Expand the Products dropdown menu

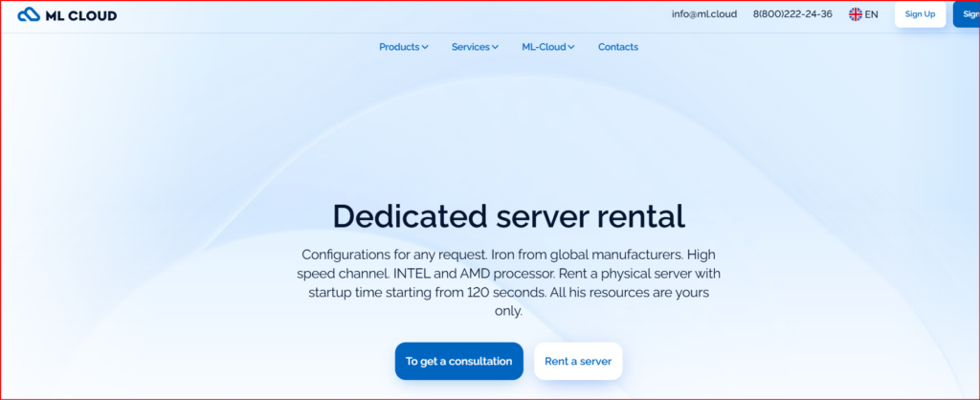[399, 47]
